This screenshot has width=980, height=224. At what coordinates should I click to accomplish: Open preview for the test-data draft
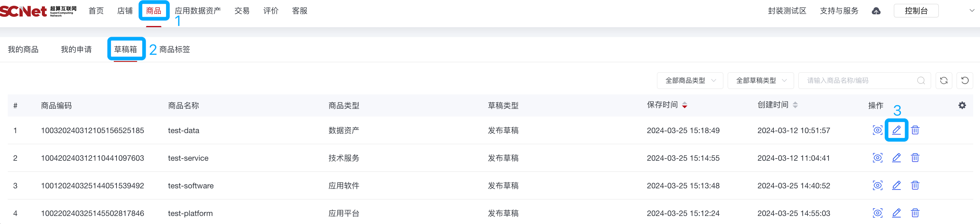tap(878, 130)
